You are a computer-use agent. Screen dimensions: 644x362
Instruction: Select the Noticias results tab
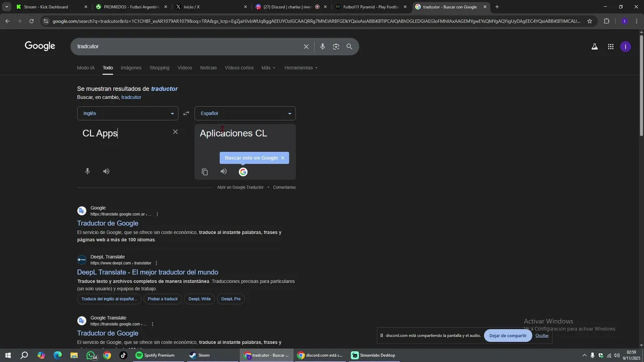pyautogui.click(x=208, y=68)
